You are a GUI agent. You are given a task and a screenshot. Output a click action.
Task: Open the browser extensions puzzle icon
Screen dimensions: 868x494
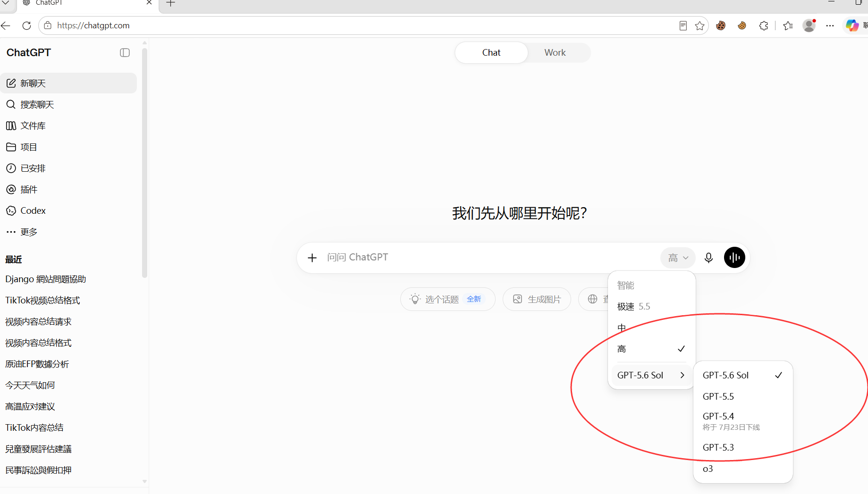pos(764,25)
